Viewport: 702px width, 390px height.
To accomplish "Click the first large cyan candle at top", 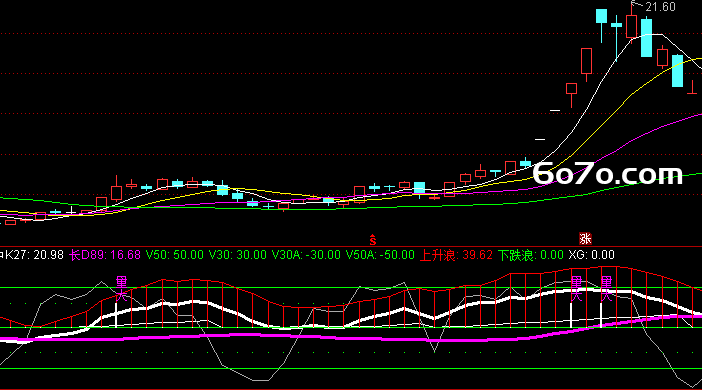I will [x=601, y=17].
